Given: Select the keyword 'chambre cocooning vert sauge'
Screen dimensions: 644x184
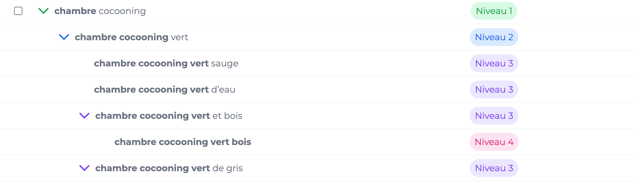Looking at the screenshot, I should [x=166, y=63].
